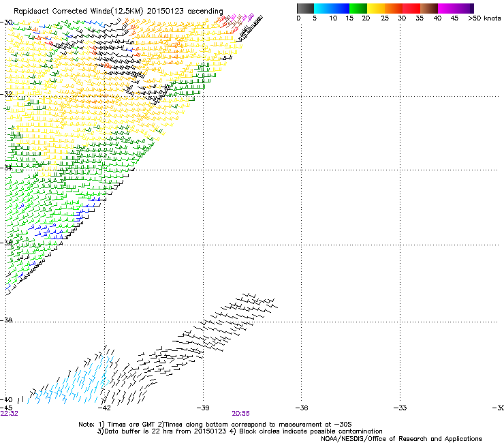Click the gray 0-5 knots color band
This screenshot has height=443, width=504.
pos(305,8)
